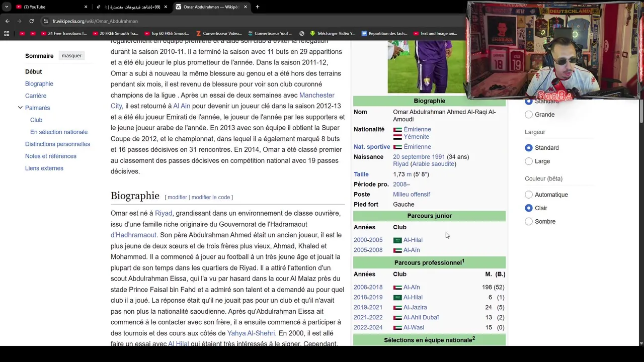Select the 'Large' width radio button
The height and width of the screenshot is (362, 644).
tap(529, 161)
